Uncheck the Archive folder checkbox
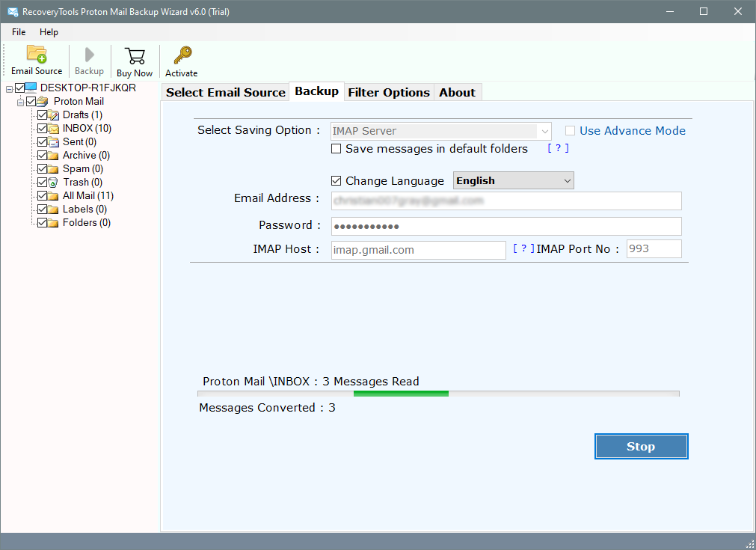Screen dimensions: 756x550 [43, 156]
